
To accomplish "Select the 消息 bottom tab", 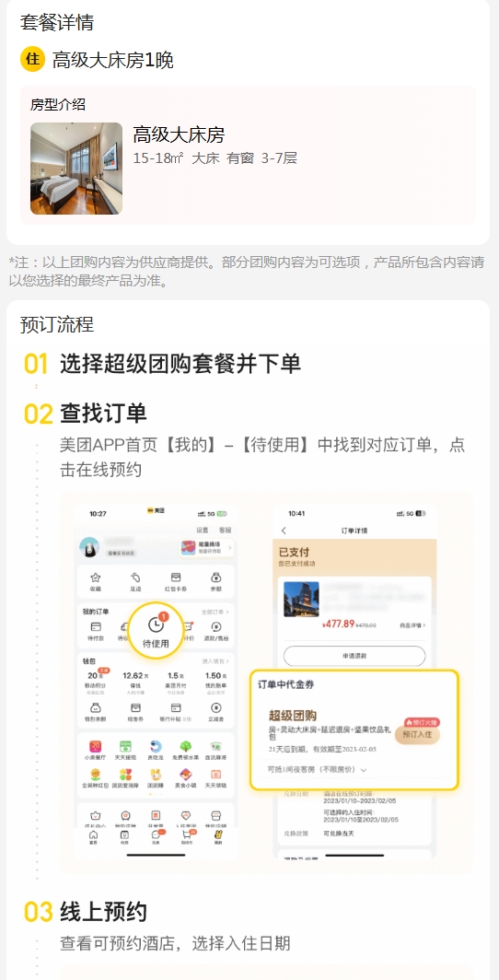I will coord(157,837).
